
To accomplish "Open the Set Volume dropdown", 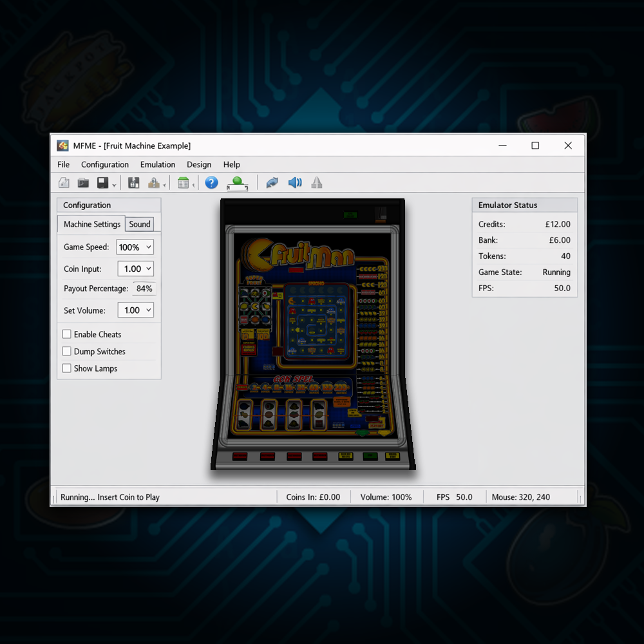I will (135, 310).
